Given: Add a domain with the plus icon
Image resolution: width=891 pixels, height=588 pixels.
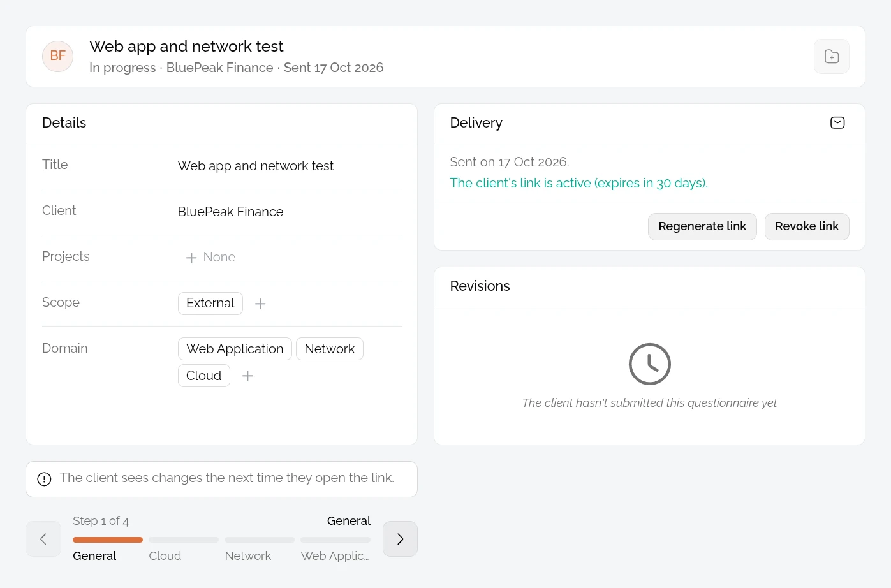Looking at the screenshot, I should (x=247, y=376).
